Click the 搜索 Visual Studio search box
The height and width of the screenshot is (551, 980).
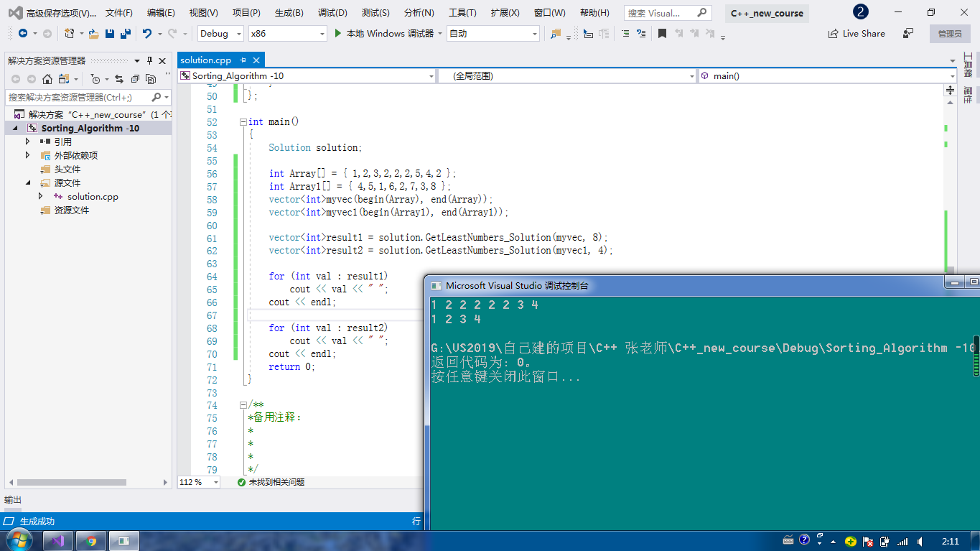pos(668,13)
